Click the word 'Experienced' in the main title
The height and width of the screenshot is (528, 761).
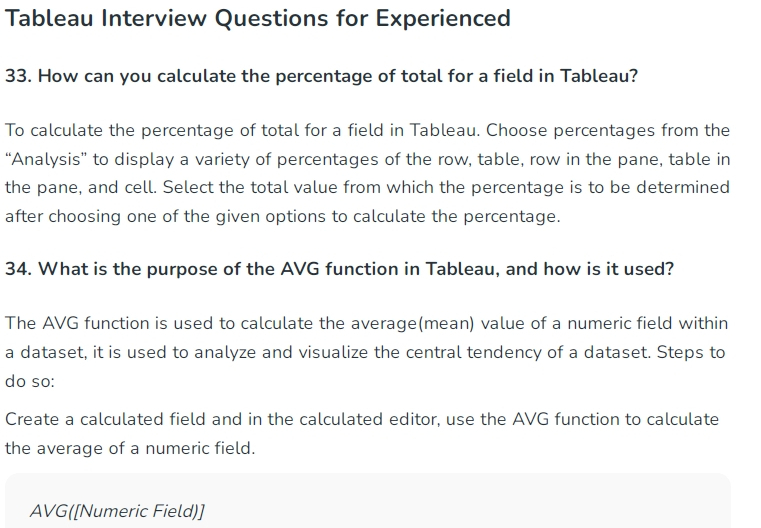pos(443,18)
